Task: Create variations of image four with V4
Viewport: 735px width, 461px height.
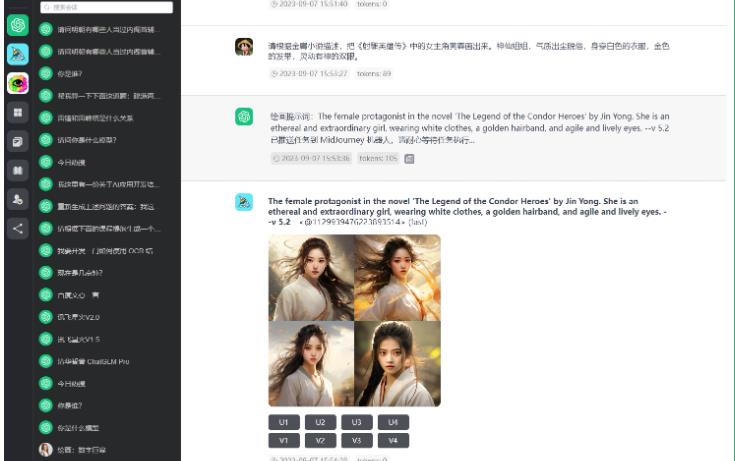Action: click(x=393, y=440)
